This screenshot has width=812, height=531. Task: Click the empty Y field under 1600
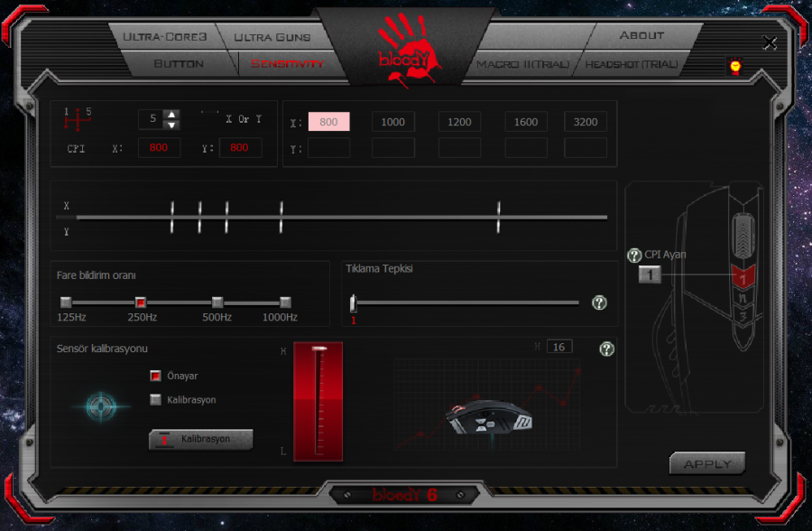pos(526,148)
